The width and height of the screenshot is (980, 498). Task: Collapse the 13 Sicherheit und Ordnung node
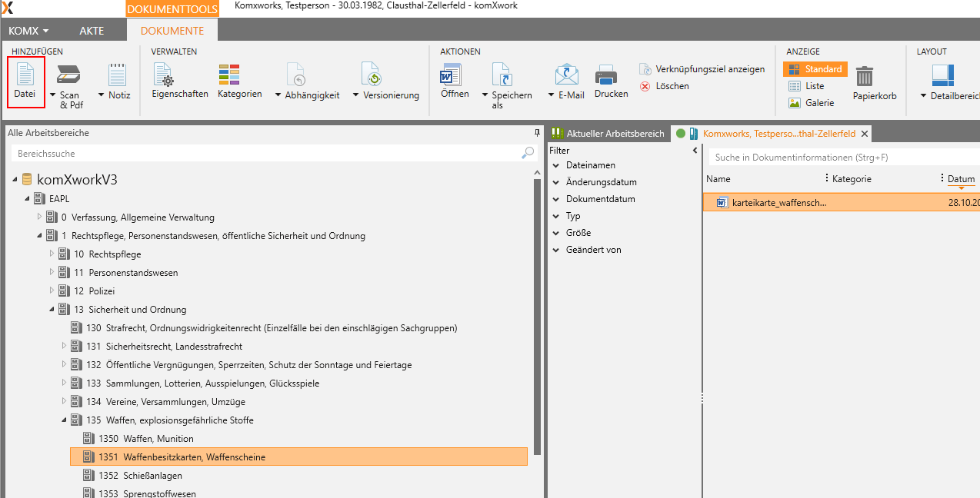(x=52, y=310)
